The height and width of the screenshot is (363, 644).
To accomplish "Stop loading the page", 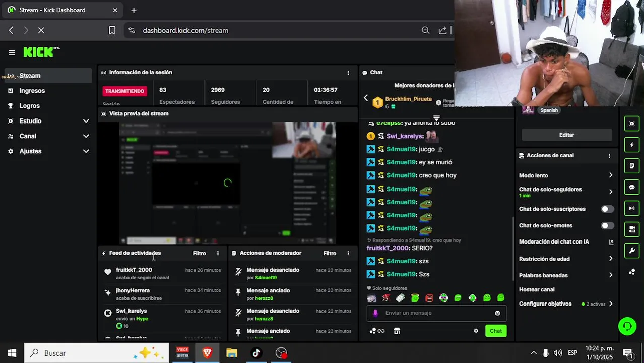I will [41, 30].
